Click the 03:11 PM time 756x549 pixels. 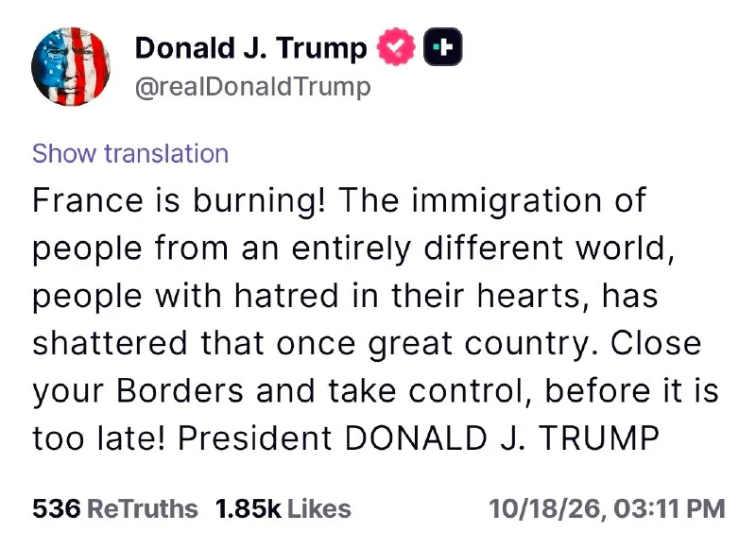point(670,509)
